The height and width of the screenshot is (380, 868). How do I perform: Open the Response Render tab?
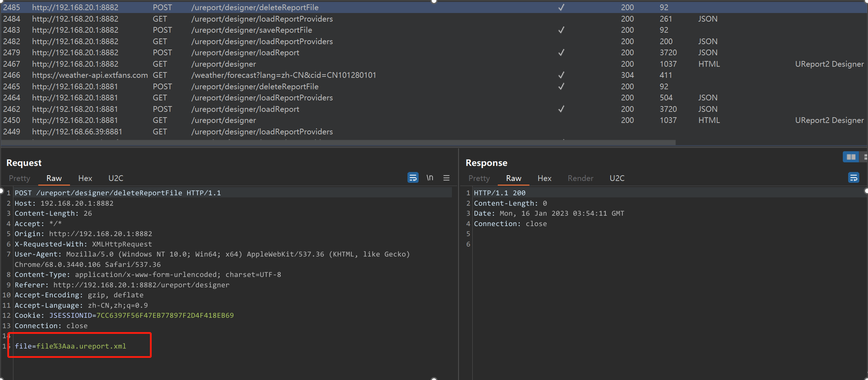click(x=580, y=178)
